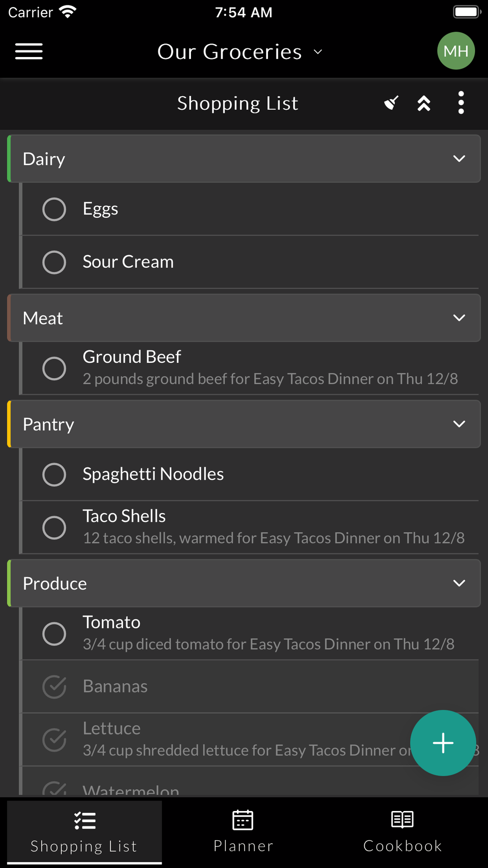Image resolution: width=488 pixels, height=868 pixels.
Task: Open the Spaghetti Noodles item
Action: (x=153, y=474)
